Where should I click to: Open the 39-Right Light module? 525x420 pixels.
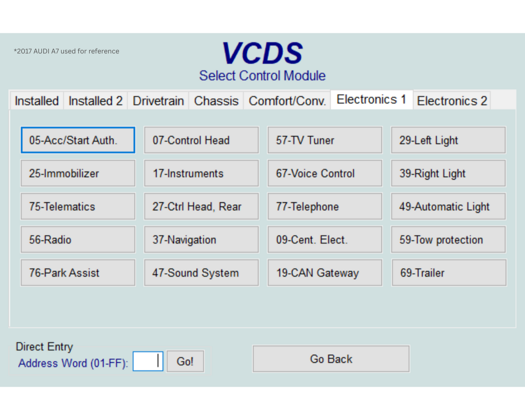449,173
